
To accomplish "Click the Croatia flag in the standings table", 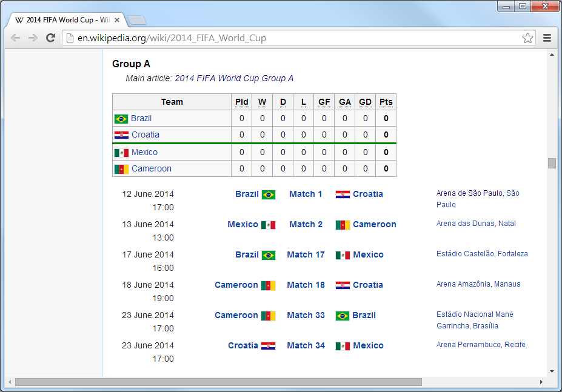I will (x=121, y=135).
